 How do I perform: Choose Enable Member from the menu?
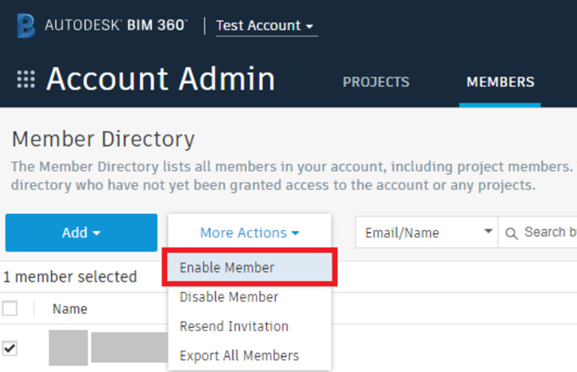click(x=249, y=268)
